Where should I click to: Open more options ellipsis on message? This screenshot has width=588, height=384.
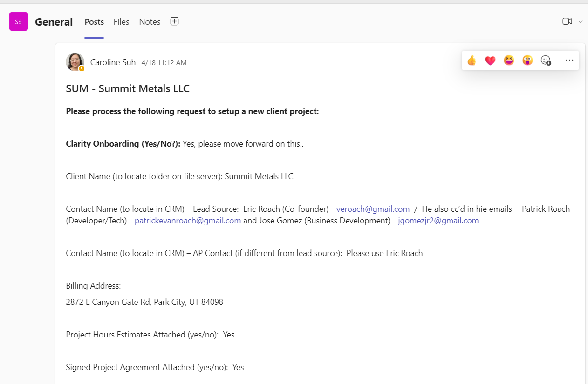tap(569, 61)
